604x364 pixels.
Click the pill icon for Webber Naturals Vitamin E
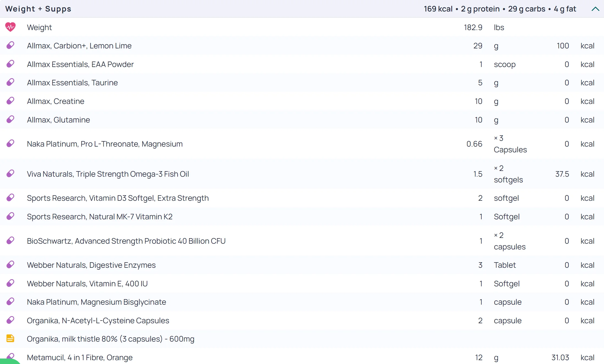pos(10,283)
